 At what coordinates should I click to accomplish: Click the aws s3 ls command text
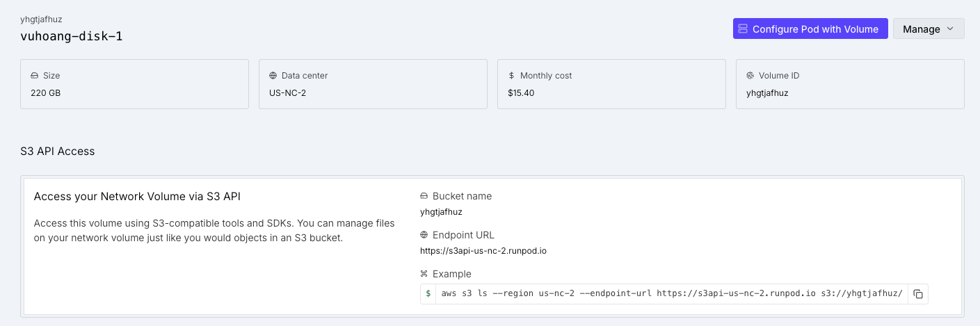(x=671, y=294)
